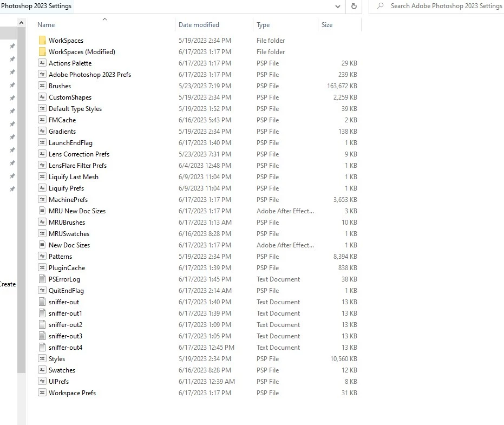Click the Lens Correction Prefs file icon
Viewport: 504px width, 425px height.
42,154
